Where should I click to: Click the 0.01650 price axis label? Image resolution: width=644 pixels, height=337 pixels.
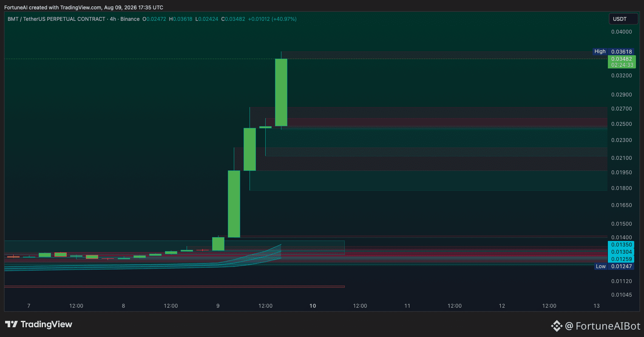pyautogui.click(x=621, y=205)
